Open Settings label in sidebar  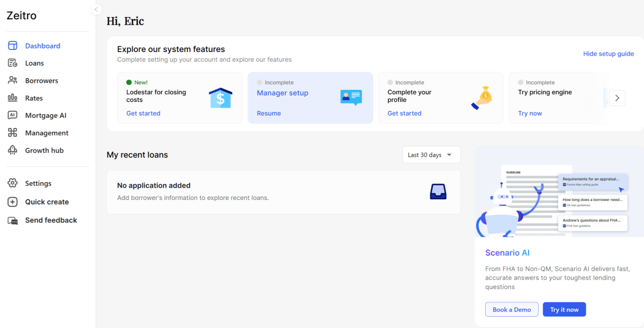pyautogui.click(x=38, y=183)
